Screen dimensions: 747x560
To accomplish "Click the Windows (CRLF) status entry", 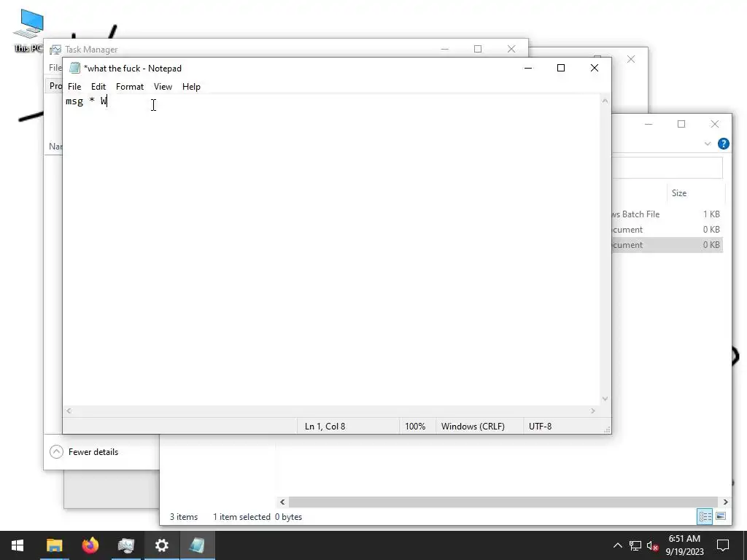I will (x=473, y=426).
